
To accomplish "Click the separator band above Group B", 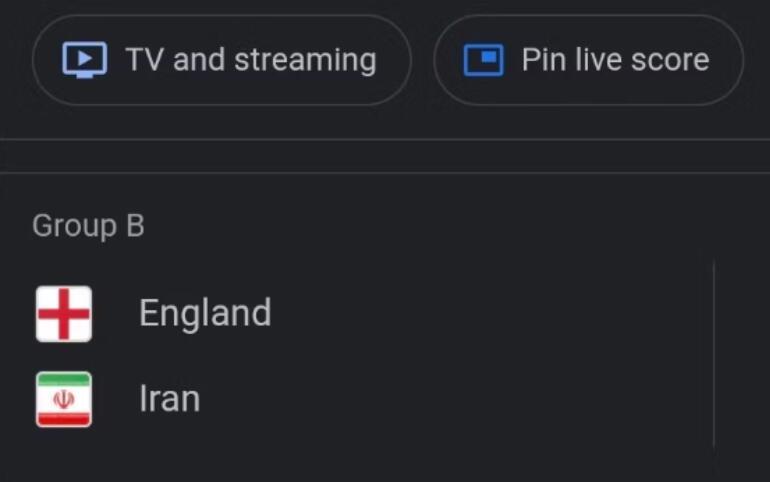I will (385, 156).
